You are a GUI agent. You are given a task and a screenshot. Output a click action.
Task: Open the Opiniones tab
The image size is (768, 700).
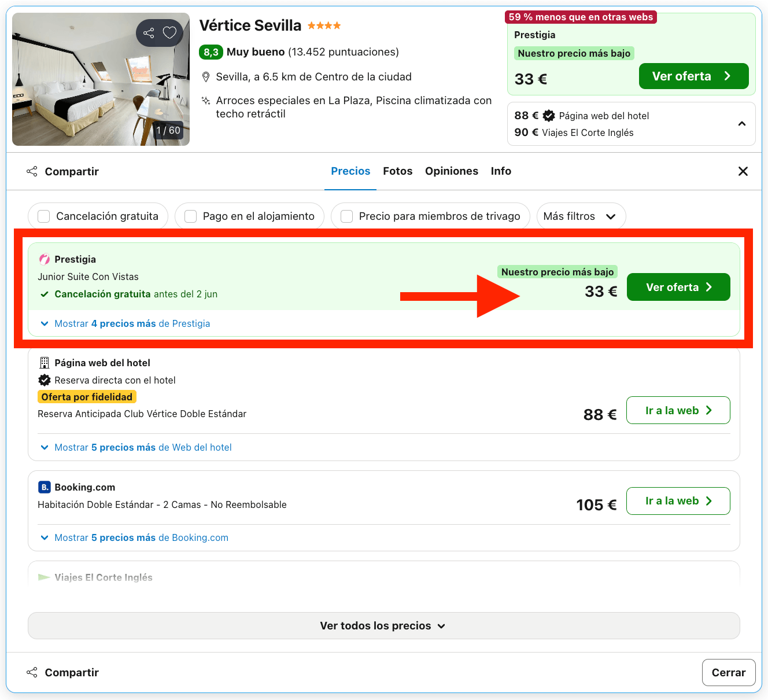pyautogui.click(x=452, y=171)
